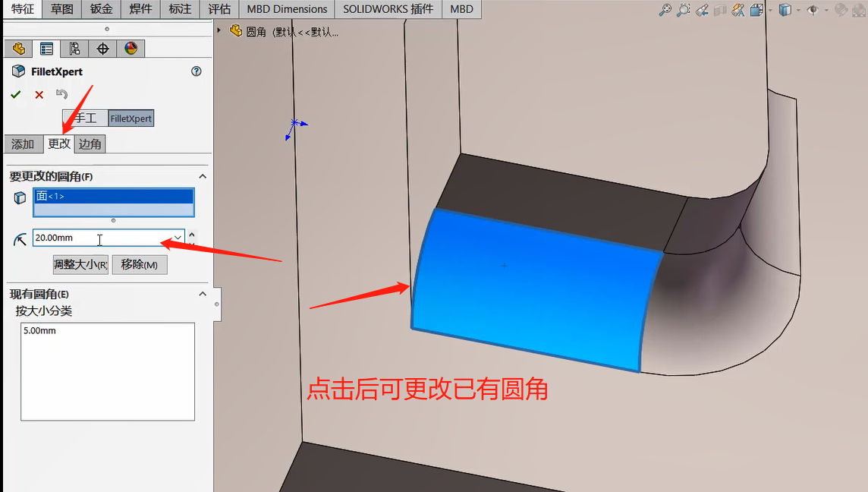
Task: Open the ConfigurationManager tab icon
Action: pos(74,49)
